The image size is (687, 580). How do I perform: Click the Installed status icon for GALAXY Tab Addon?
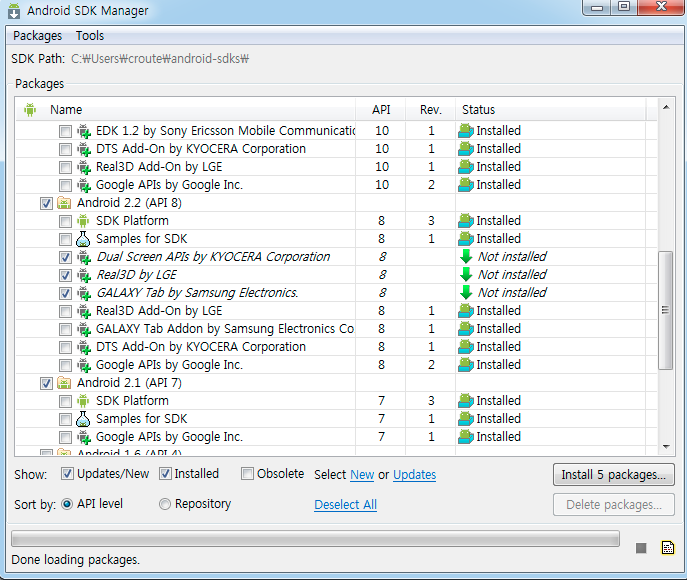coord(466,329)
